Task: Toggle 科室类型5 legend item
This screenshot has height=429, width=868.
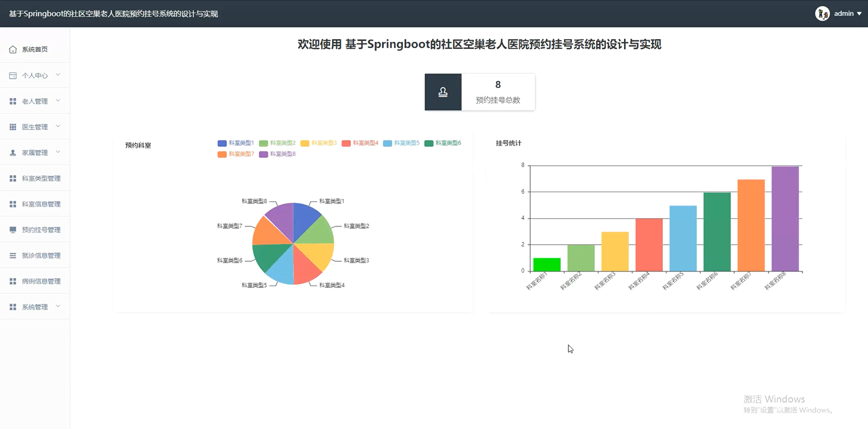Action: pyautogui.click(x=401, y=143)
